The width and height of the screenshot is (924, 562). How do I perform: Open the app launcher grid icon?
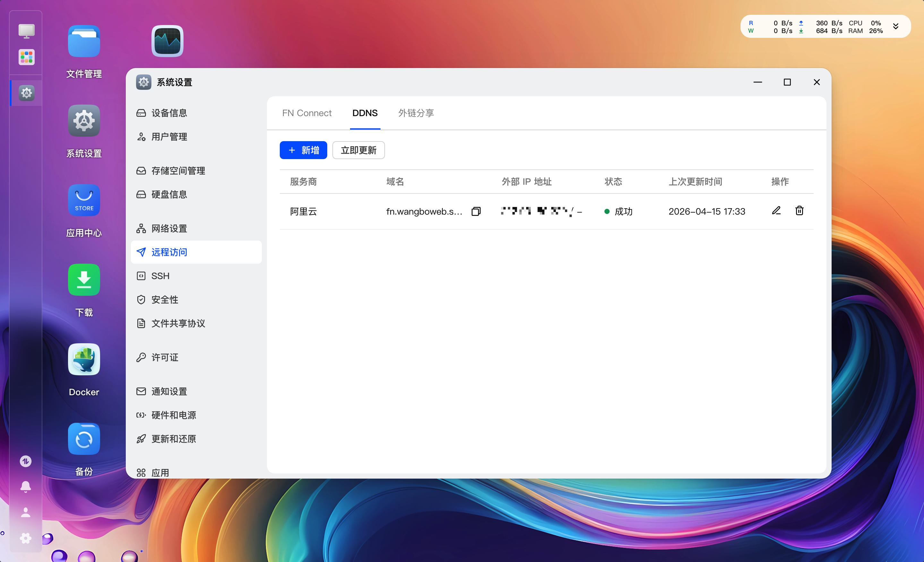[x=26, y=57]
